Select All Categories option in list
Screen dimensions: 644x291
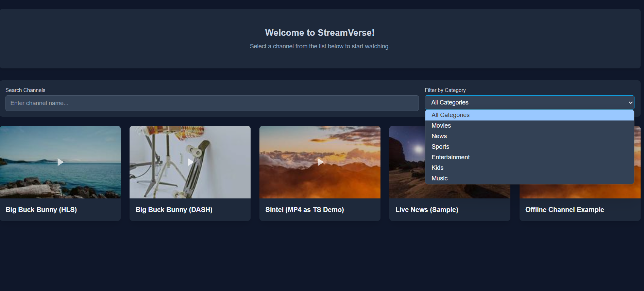tap(450, 115)
